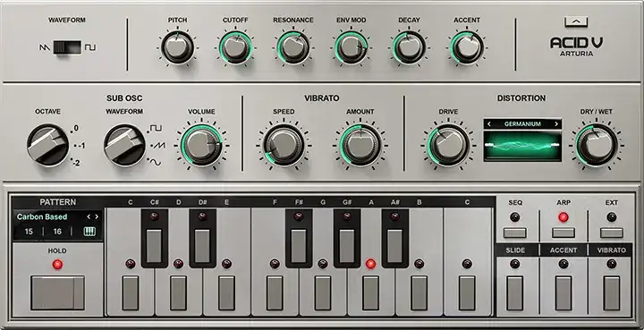644x330 pixels.
Task: Click pattern number 15
Action: [x=29, y=232]
